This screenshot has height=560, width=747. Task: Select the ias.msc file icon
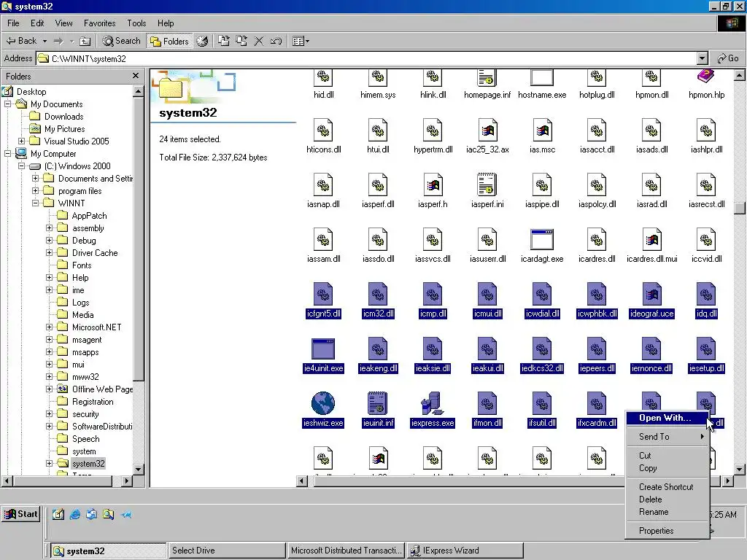(542, 130)
